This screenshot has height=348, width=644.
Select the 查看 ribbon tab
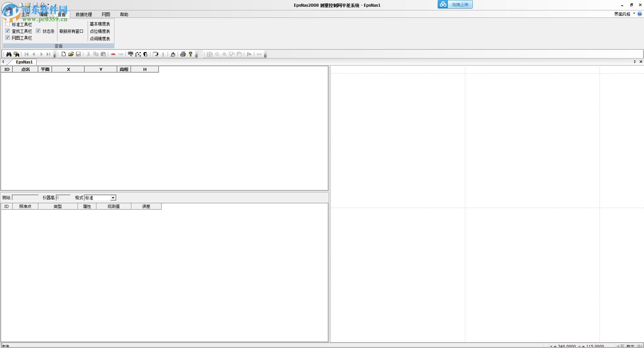pos(61,14)
